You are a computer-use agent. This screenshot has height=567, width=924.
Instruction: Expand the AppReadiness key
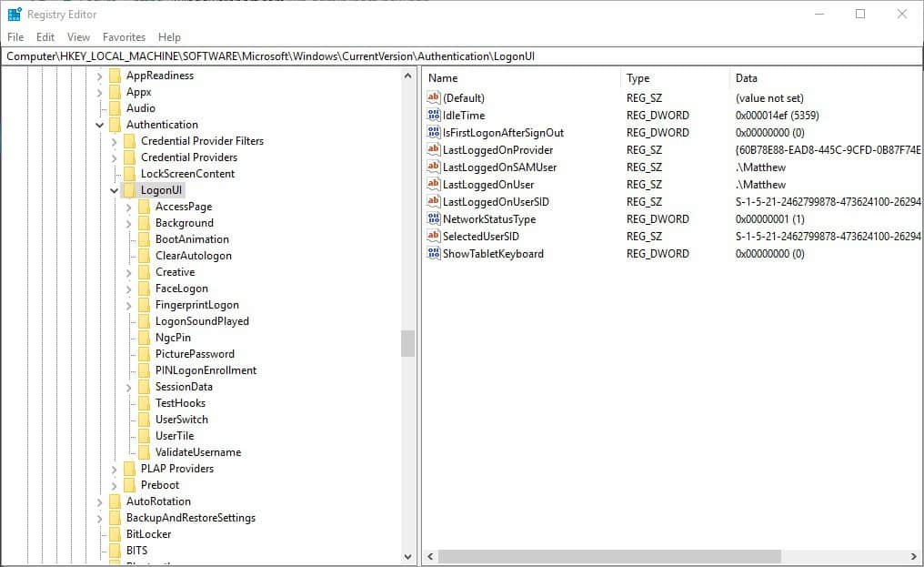[100, 76]
